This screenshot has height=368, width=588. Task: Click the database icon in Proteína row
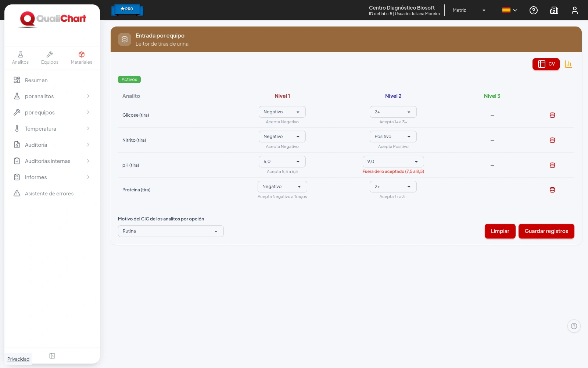click(552, 190)
